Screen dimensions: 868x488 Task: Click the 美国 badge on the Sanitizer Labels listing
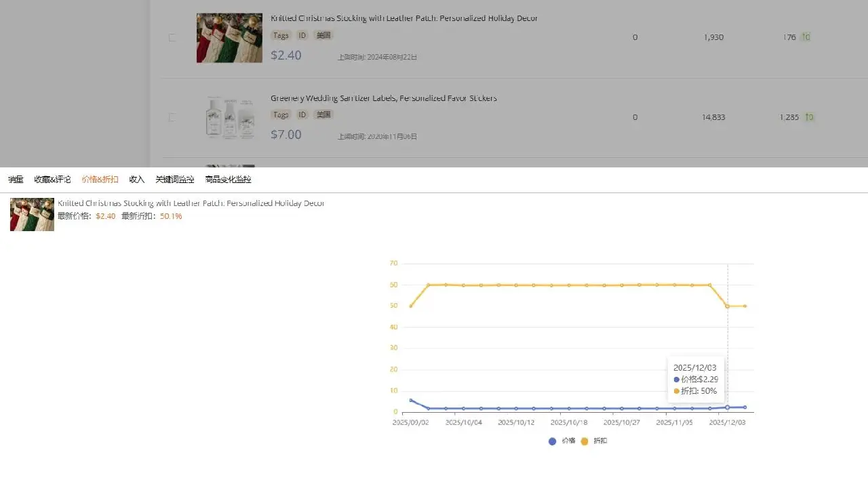point(323,115)
